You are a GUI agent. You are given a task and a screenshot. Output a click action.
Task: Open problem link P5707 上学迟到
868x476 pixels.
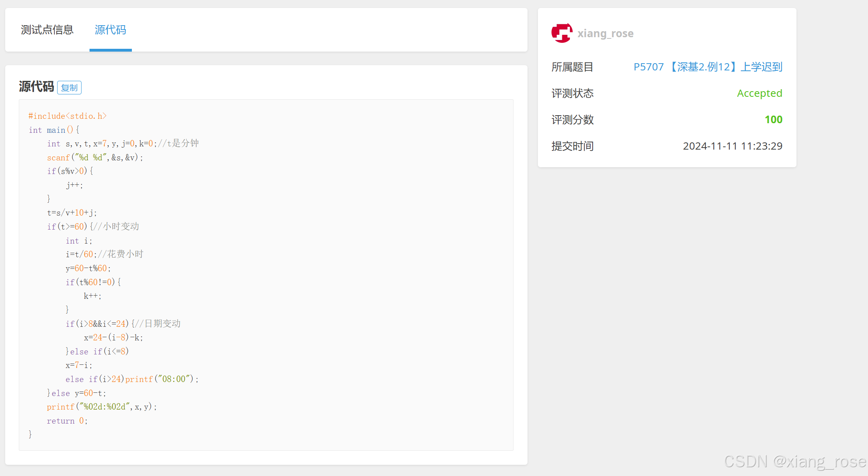coord(707,67)
